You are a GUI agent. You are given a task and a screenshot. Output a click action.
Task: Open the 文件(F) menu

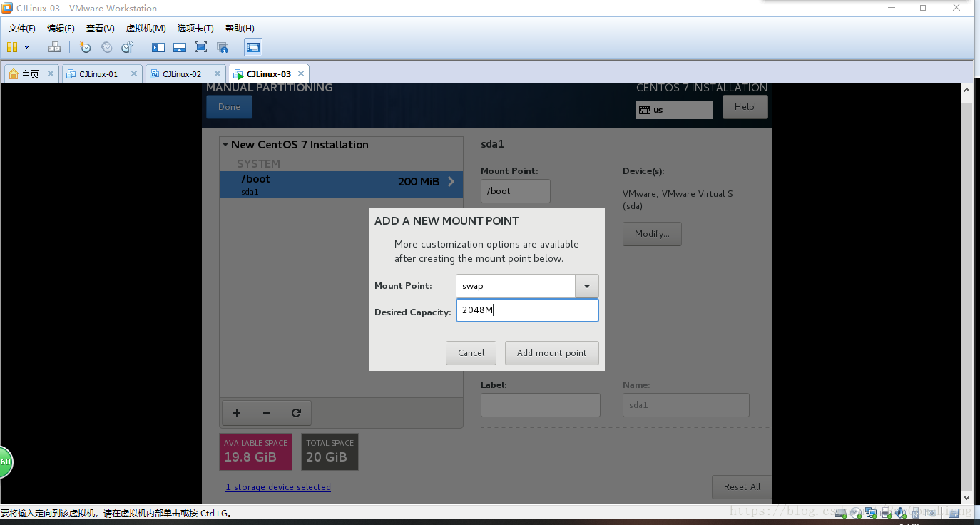click(x=22, y=29)
